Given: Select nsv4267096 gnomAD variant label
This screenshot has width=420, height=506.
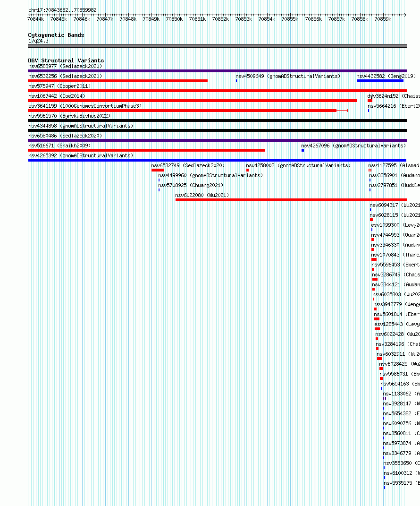Looking at the screenshot, I should click(353, 146).
